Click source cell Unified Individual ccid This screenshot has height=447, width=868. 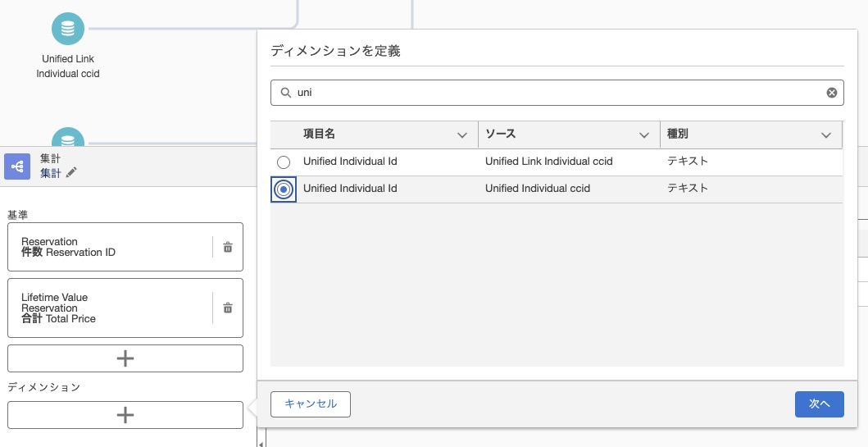[538, 189]
